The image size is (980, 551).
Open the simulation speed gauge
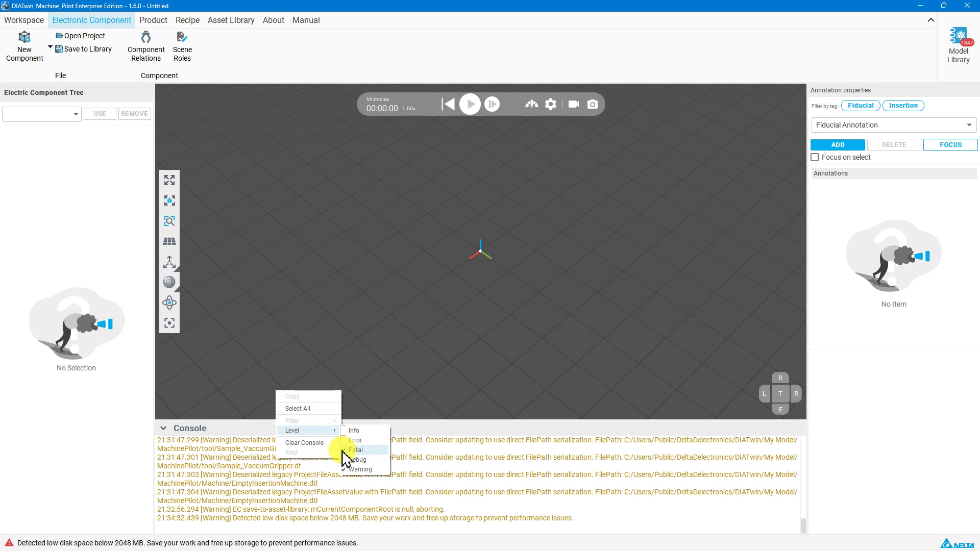click(x=531, y=104)
